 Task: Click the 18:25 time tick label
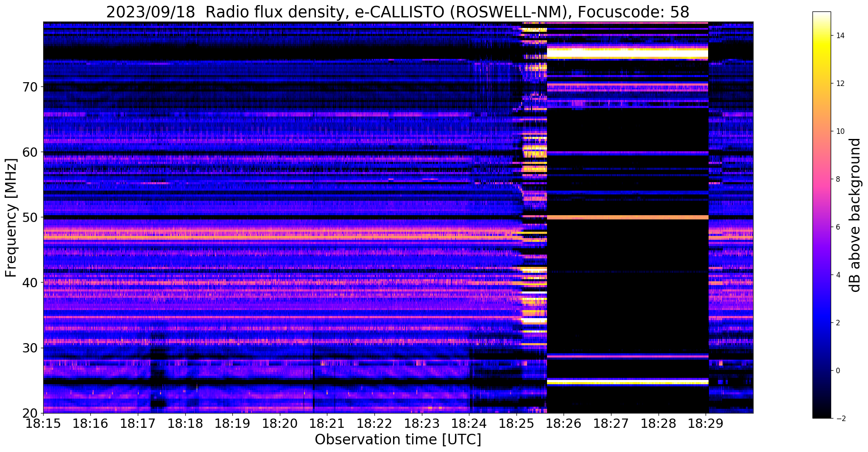click(x=516, y=424)
